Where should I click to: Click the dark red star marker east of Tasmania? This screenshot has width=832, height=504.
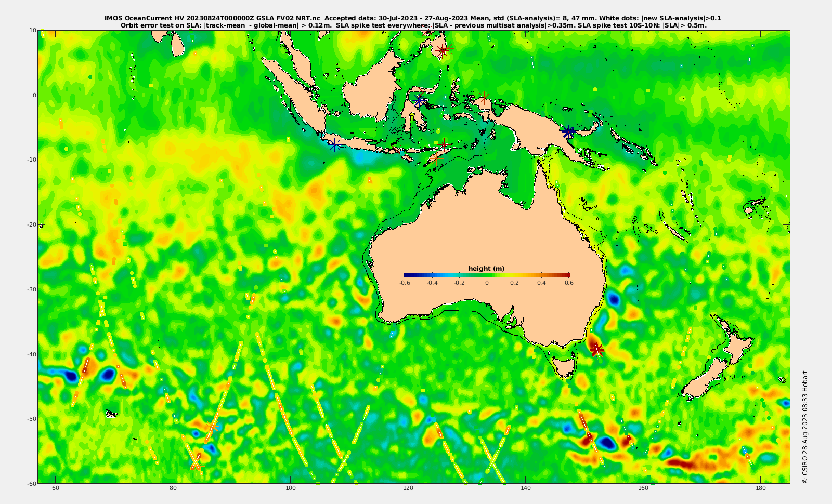click(x=597, y=349)
